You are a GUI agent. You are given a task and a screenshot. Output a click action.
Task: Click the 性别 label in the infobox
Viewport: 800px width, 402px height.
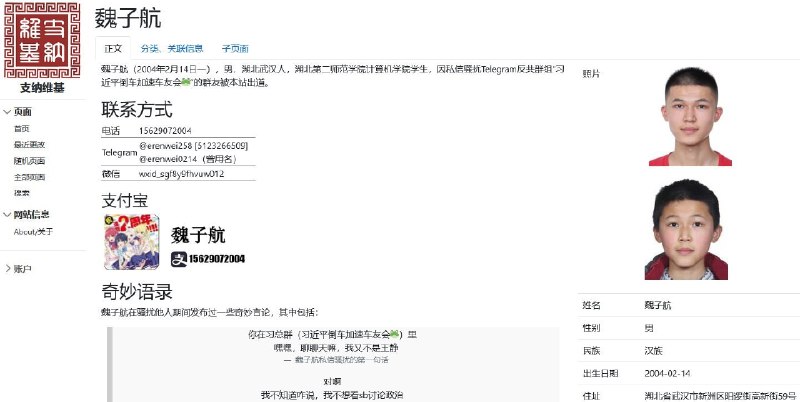click(x=591, y=328)
